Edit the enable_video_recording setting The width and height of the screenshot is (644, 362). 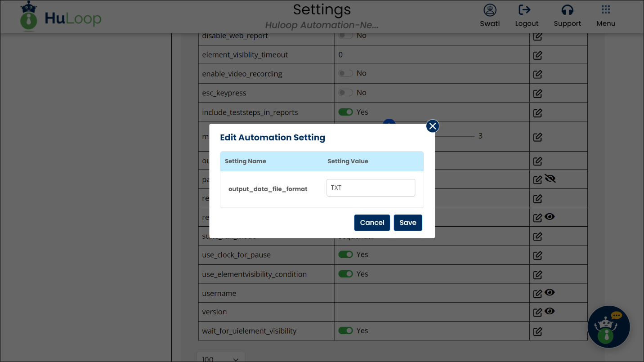coord(537,74)
